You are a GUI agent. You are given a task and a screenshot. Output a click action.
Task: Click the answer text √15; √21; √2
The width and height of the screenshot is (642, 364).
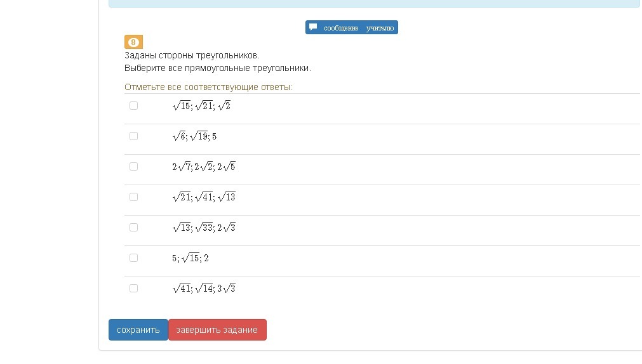click(201, 105)
